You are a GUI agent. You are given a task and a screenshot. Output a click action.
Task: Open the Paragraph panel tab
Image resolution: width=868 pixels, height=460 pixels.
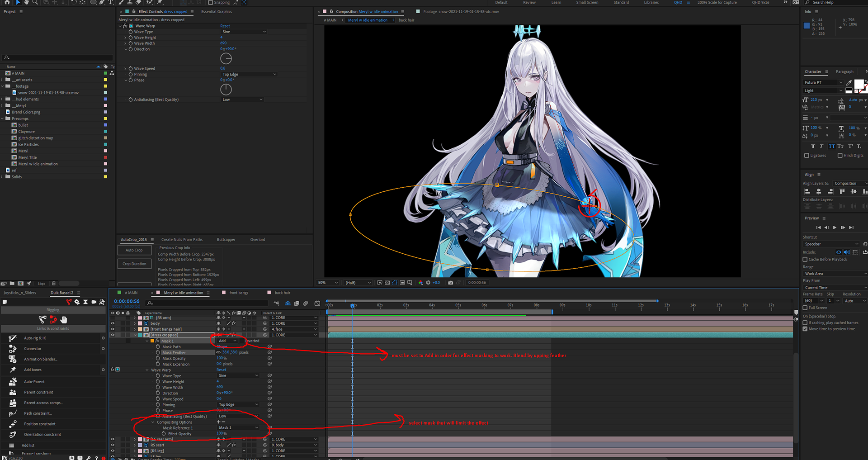[x=844, y=71]
